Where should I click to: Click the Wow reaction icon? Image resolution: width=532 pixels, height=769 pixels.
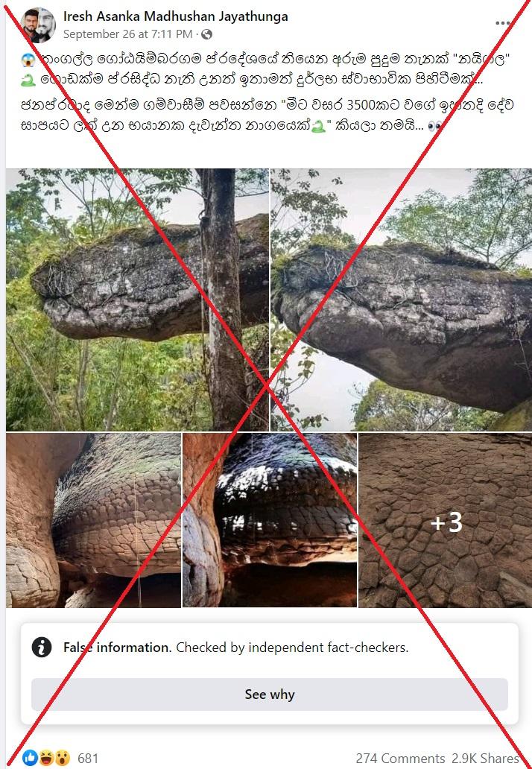point(62,758)
